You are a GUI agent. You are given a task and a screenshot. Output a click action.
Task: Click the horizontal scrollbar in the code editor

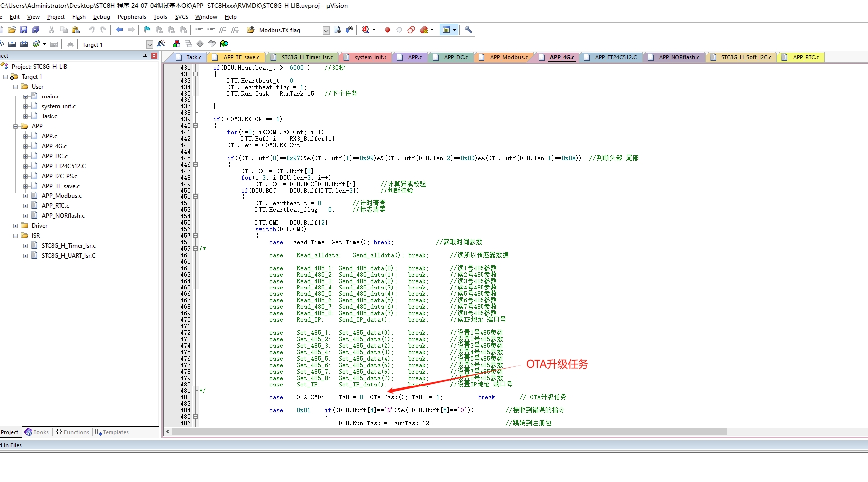pos(449,432)
